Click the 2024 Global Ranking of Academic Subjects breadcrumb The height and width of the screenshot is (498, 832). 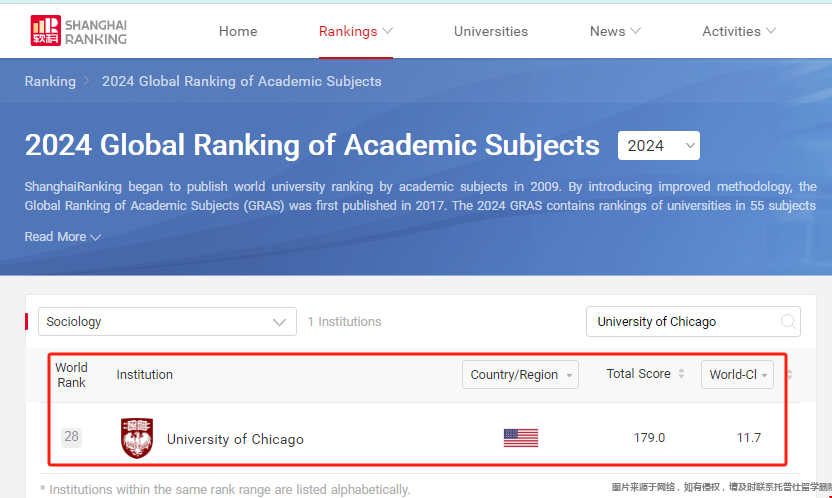241,81
